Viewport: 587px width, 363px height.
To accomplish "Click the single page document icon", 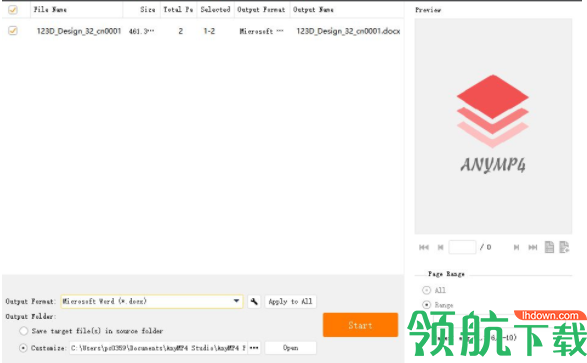I will [x=549, y=247].
